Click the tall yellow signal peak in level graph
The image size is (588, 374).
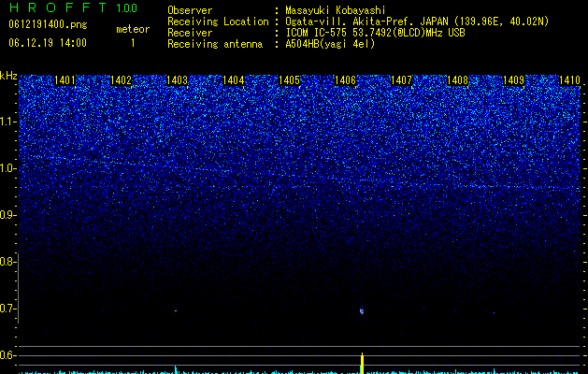(363, 363)
